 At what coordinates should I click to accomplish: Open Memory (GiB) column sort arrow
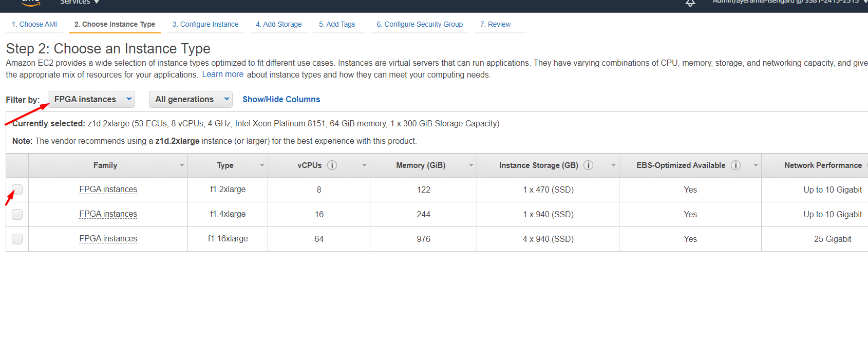tap(471, 165)
